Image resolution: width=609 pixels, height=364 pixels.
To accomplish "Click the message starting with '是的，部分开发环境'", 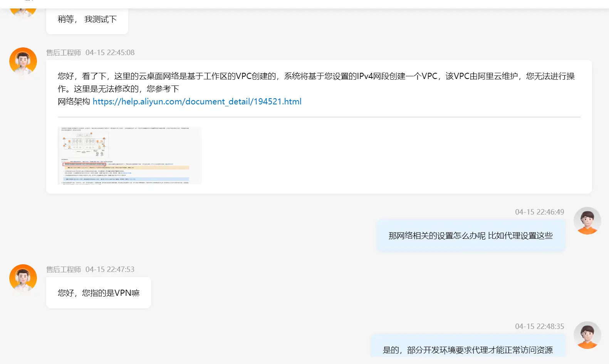I will (468, 350).
